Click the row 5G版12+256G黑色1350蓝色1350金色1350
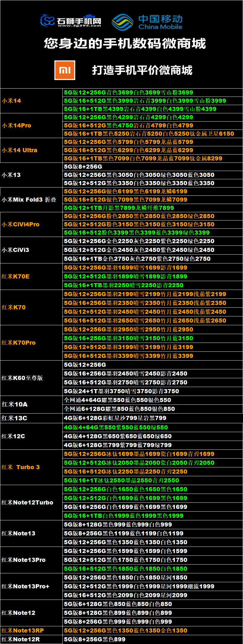Image resolution: width=243 pixels, height=644 pixels. [x=153, y=630]
